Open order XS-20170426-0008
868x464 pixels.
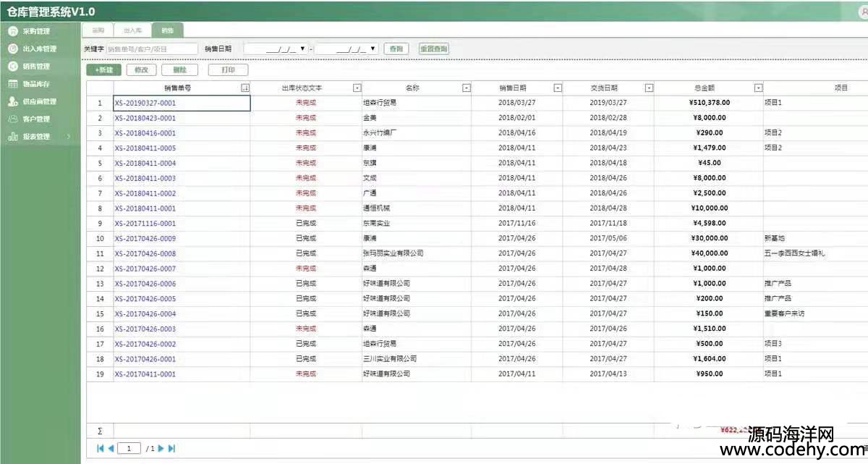[x=145, y=253]
